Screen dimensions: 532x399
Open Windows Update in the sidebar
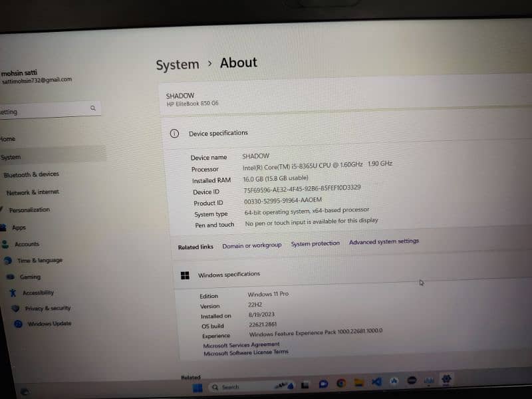click(49, 324)
